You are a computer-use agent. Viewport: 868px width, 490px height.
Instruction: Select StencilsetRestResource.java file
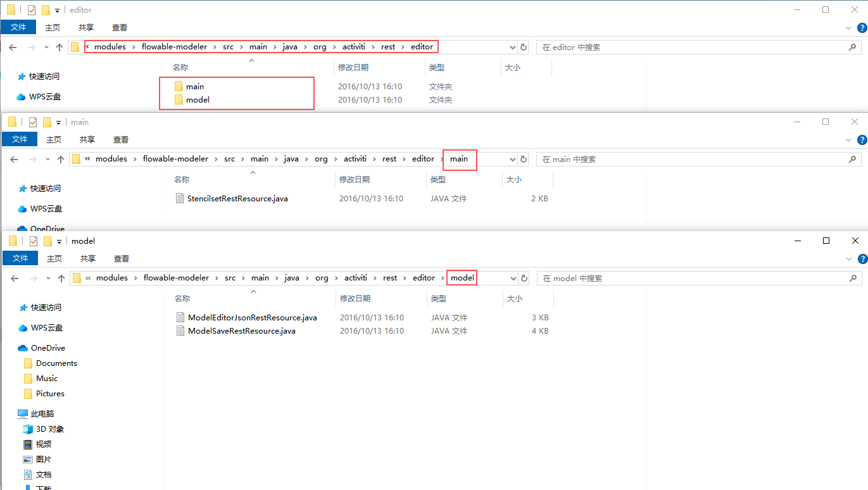point(237,199)
